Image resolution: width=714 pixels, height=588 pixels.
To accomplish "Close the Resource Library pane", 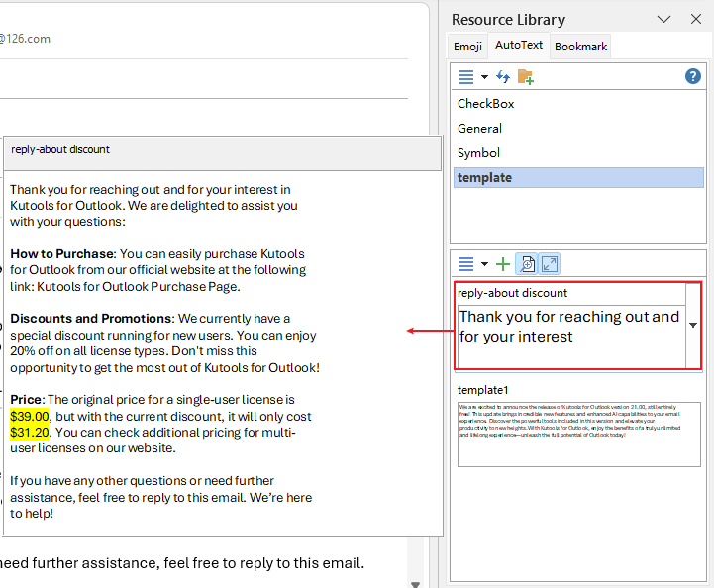I will point(696,19).
